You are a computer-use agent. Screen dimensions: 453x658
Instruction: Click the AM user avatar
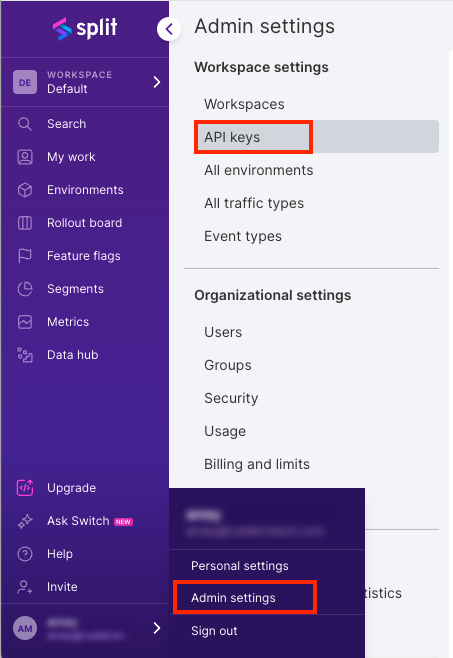(x=25, y=628)
